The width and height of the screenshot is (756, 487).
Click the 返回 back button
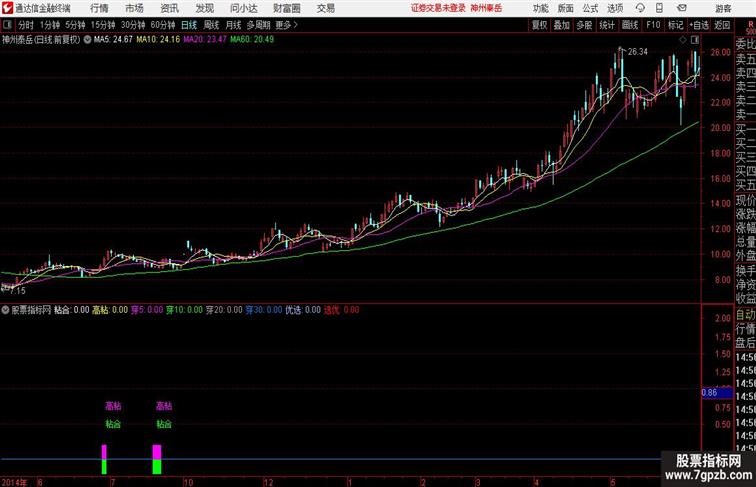(x=722, y=25)
